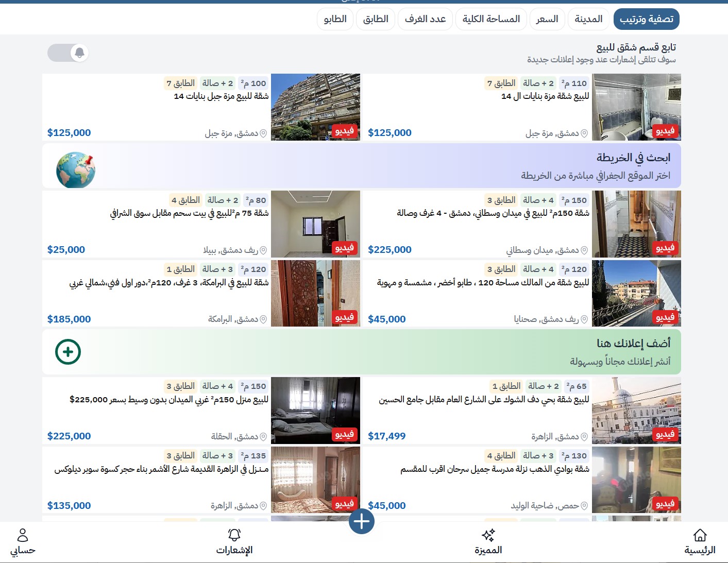The height and width of the screenshot is (563, 728).
Task: Tap the blue plus add button
Action: pos(362,521)
